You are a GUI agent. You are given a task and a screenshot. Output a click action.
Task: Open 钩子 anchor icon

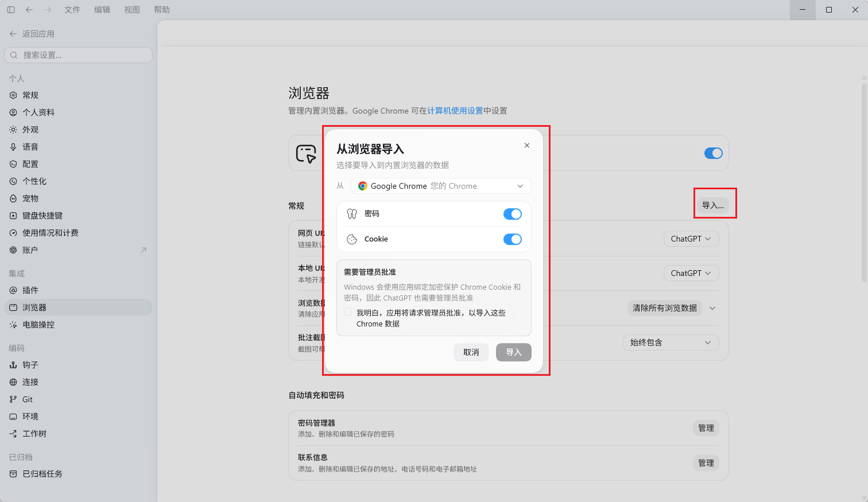[13, 365]
